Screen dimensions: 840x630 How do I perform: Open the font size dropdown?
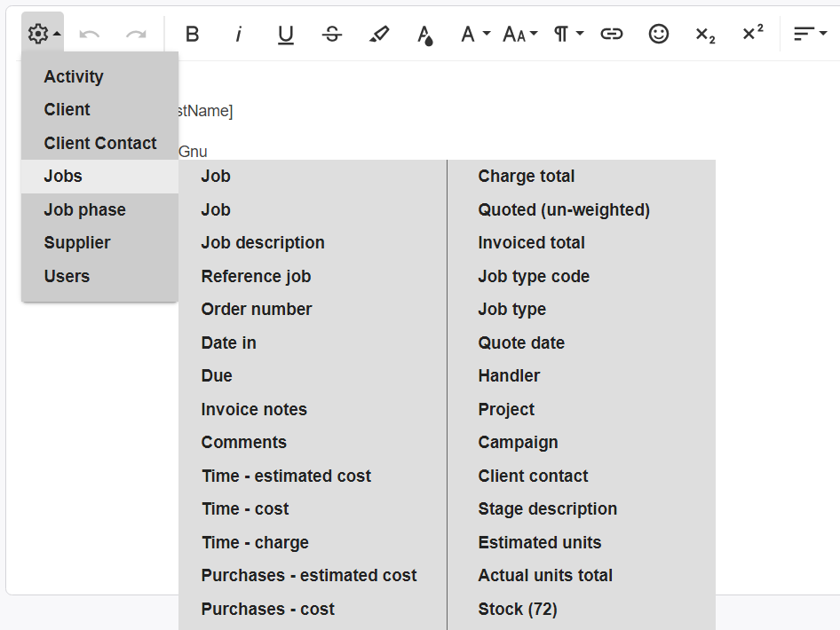(519, 34)
